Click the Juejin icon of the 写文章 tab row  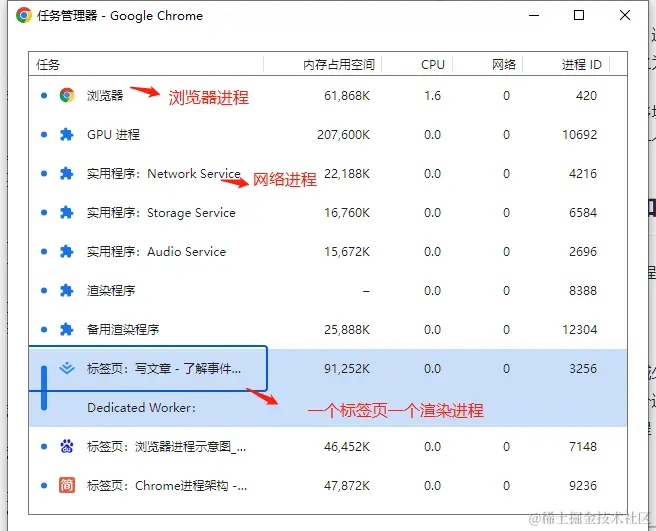tap(67, 368)
